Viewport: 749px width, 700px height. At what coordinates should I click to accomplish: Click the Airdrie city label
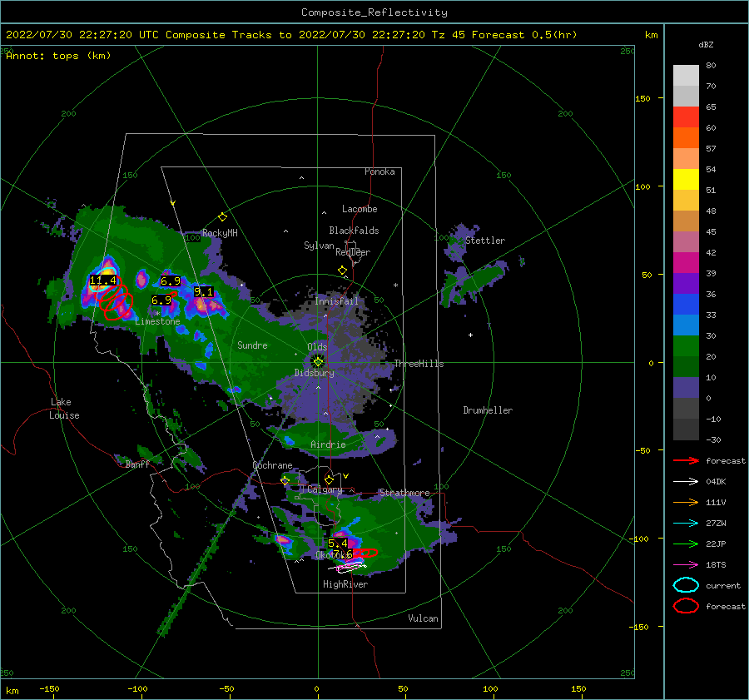click(328, 444)
